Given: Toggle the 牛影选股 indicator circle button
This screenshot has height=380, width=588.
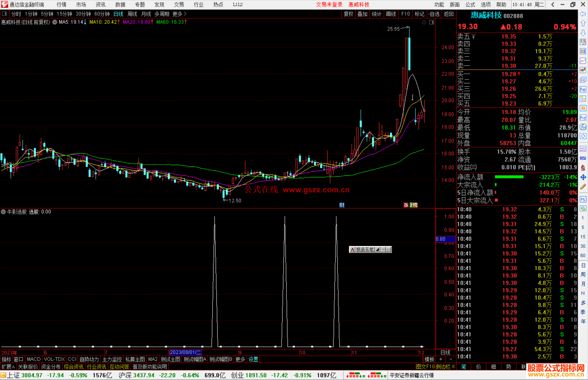Looking at the screenshot, I should tap(3, 212).
